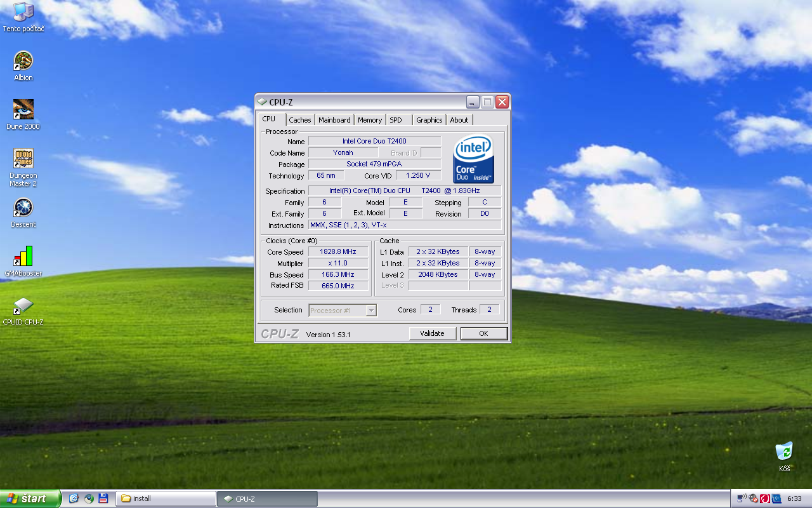Click the 1828.8 MHz core speed value

pos(338,251)
